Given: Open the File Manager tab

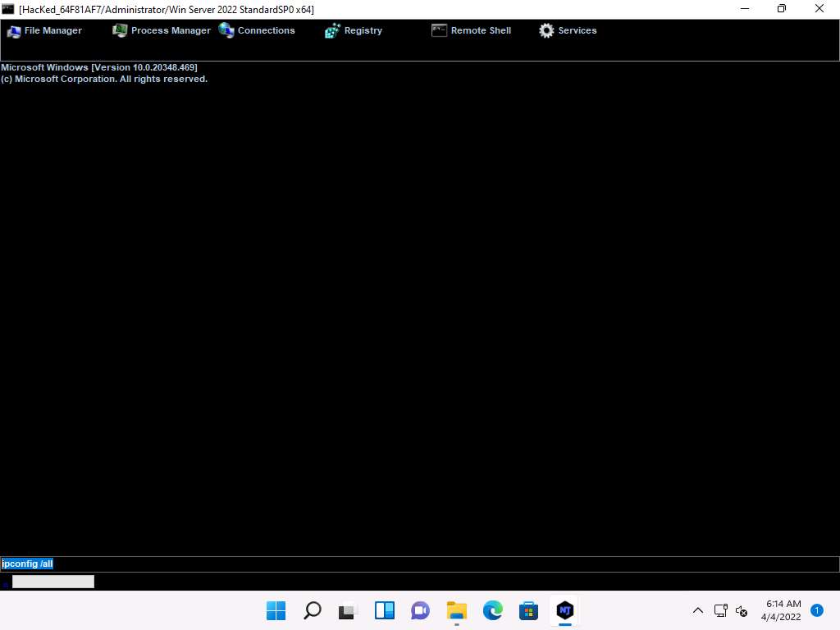Looking at the screenshot, I should tap(45, 30).
